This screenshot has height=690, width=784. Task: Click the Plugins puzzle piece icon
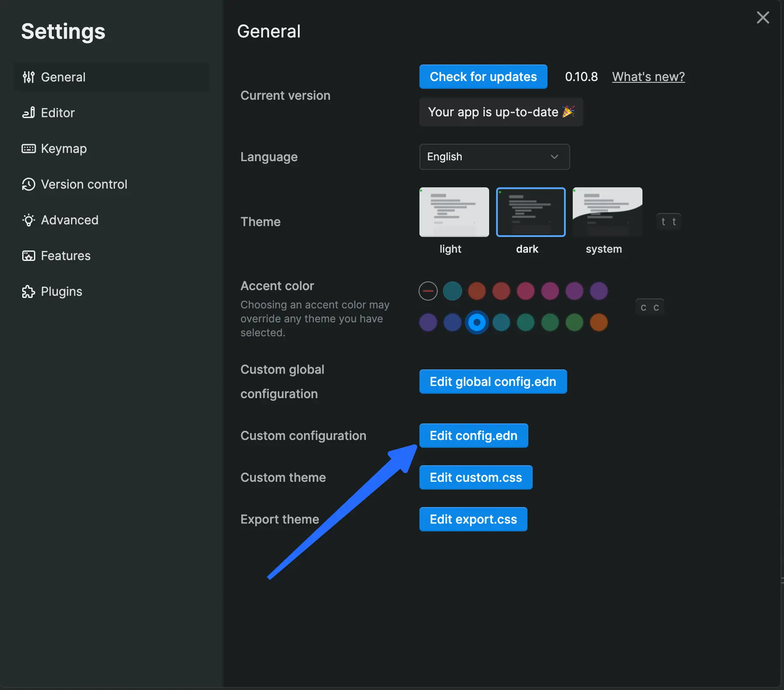(29, 291)
